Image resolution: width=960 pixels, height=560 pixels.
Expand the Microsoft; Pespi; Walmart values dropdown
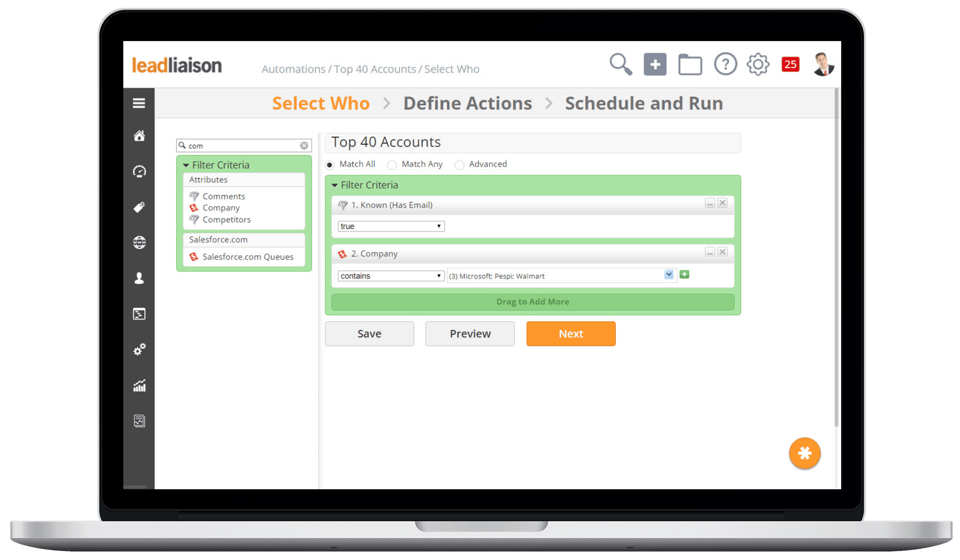(x=669, y=275)
